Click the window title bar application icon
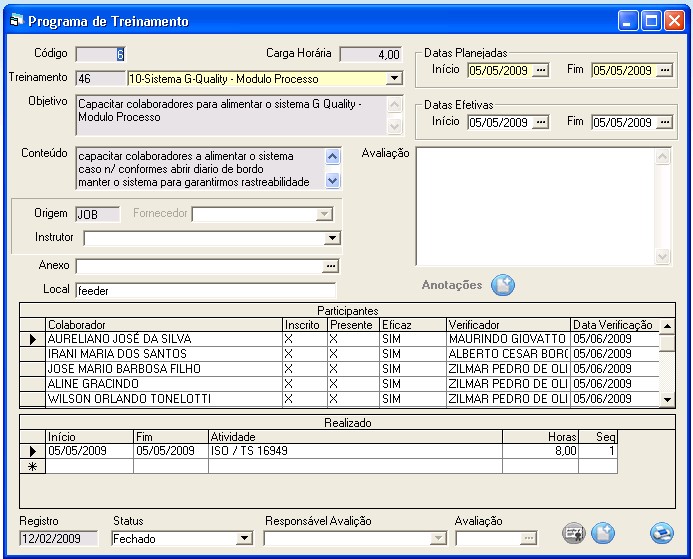693x559 pixels. 16,20
